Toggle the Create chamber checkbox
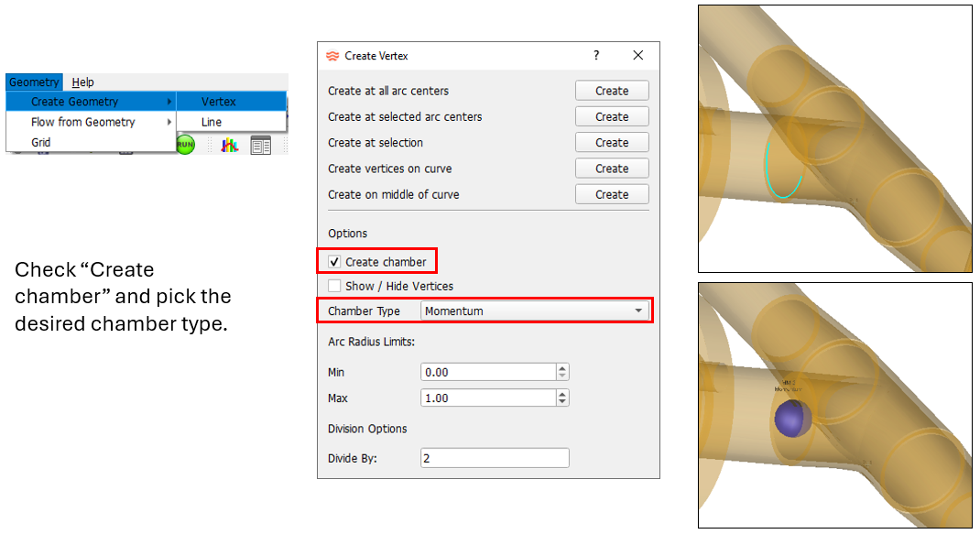 point(334,262)
